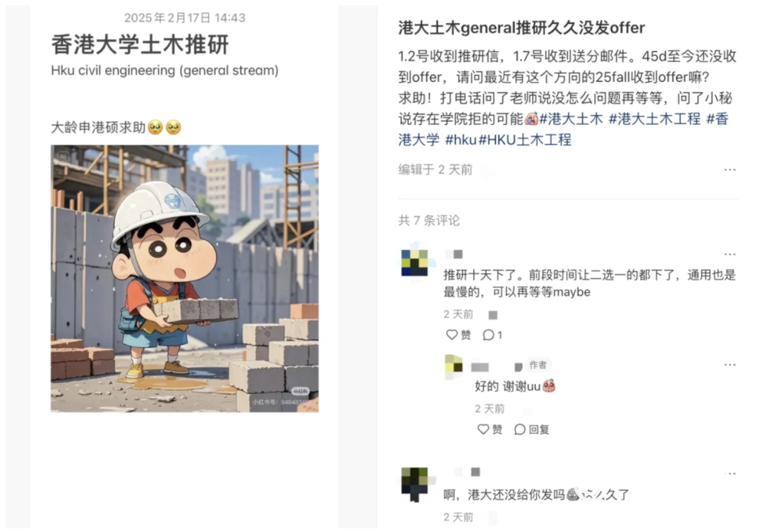Open replies bubble on first comment

tap(488, 334)
